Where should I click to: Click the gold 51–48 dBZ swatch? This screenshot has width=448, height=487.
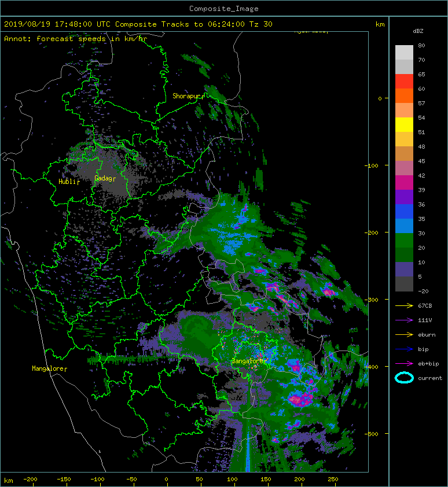(x=404, y=139)
